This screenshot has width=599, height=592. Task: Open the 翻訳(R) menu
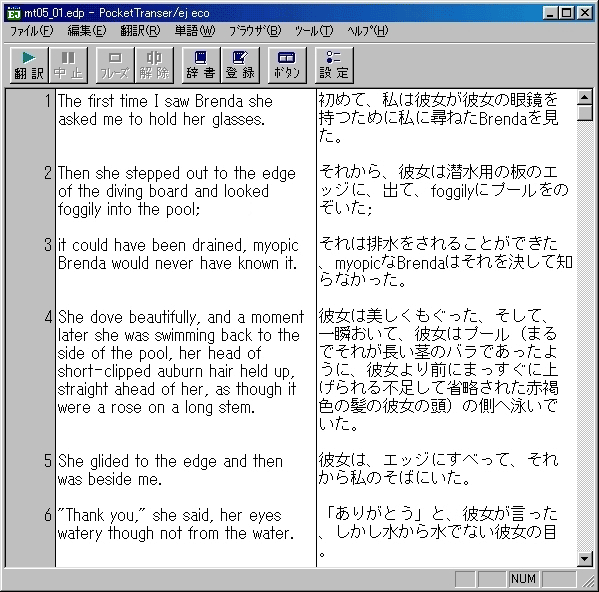click(x=140, y=31)
